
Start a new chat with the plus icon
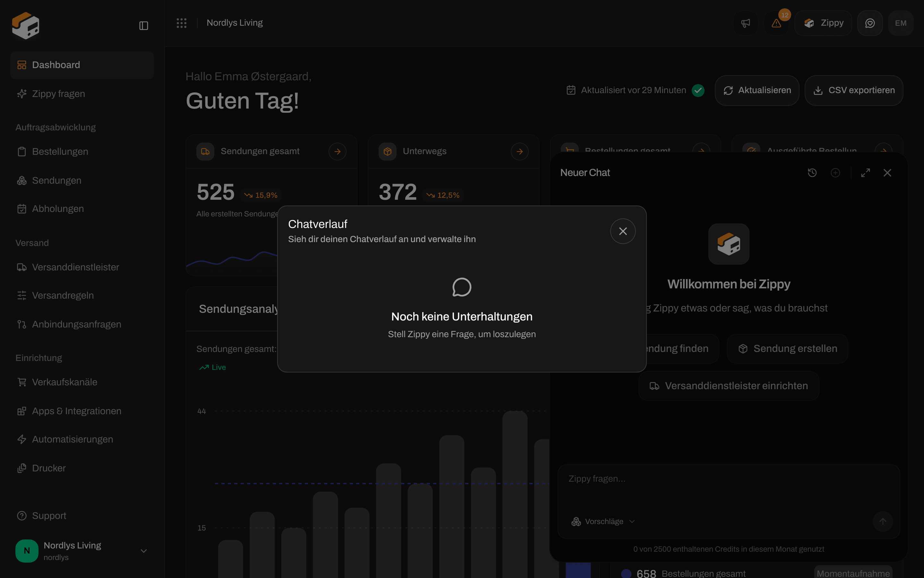pos(835,173)
